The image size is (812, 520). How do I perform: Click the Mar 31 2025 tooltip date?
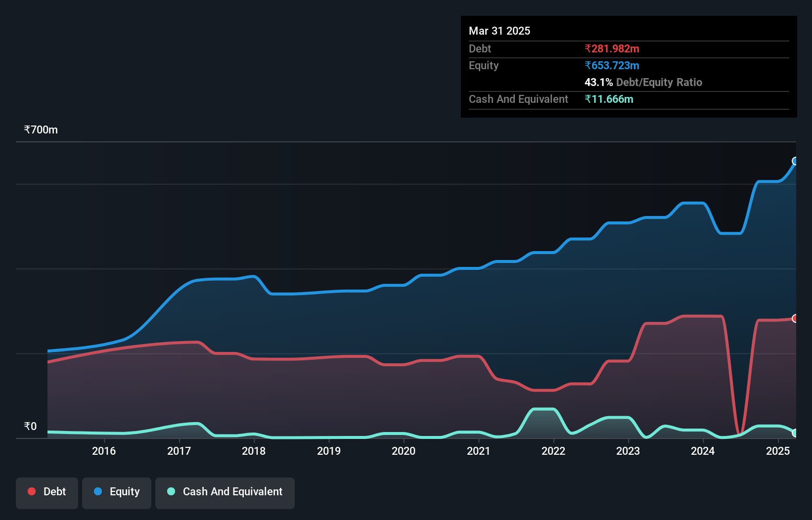[499, 31]
